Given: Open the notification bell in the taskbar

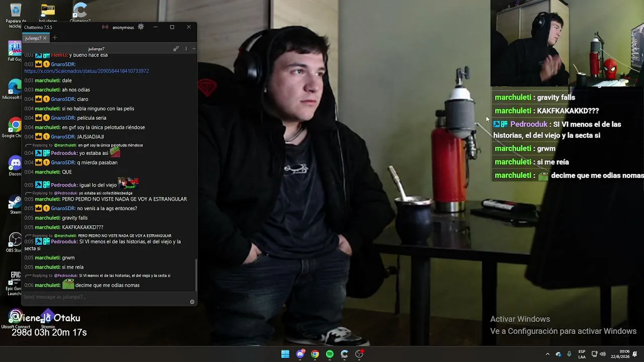Looking at the screenshot, I should tap(635, 354).
